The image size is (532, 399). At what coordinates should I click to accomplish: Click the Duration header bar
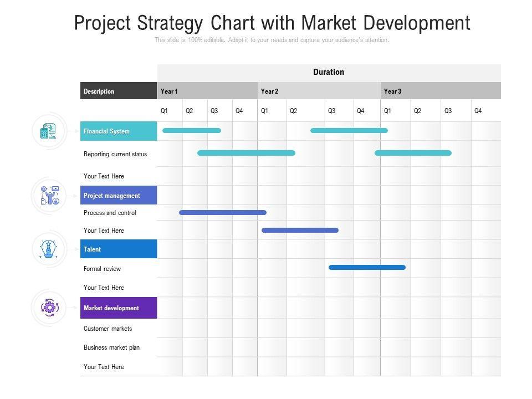click(x=329, y=73)
